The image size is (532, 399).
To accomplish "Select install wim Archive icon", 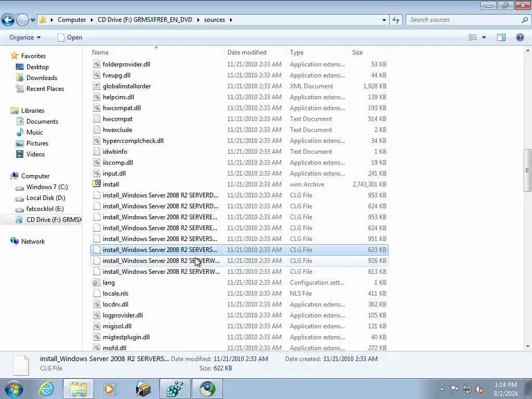I will coord(97,184).
